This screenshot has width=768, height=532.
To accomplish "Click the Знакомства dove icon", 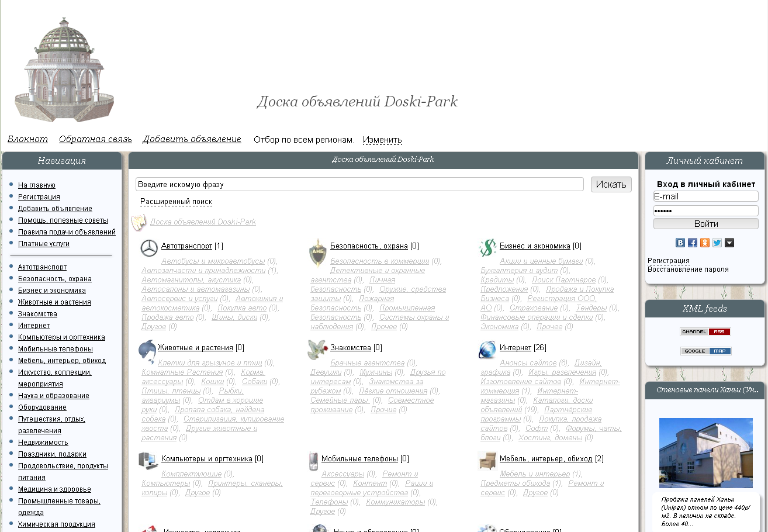I will (x=317, y=350).
